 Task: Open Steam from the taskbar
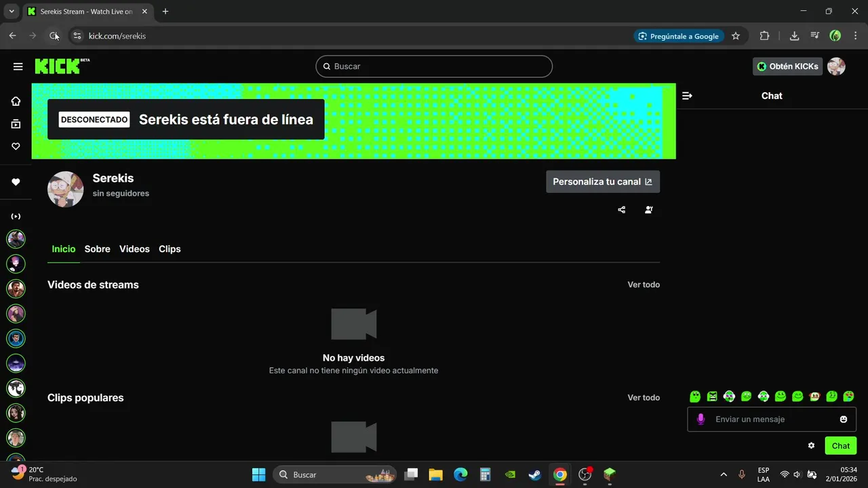click(x=535, y=474)
